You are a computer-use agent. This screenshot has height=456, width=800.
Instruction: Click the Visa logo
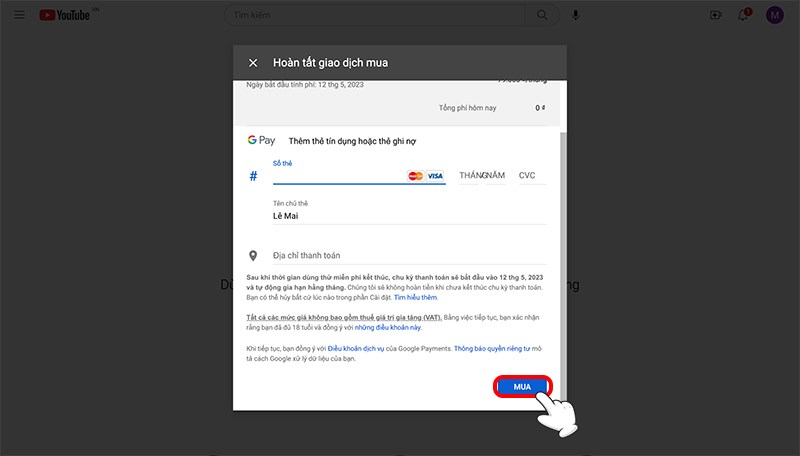[435, 176]
